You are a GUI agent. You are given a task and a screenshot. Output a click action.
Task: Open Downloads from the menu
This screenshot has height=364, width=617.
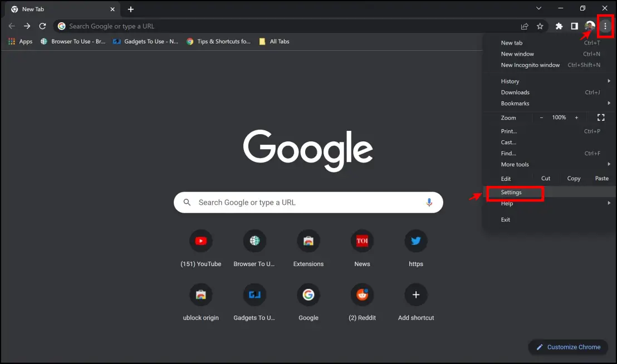(x=550, y=92)
